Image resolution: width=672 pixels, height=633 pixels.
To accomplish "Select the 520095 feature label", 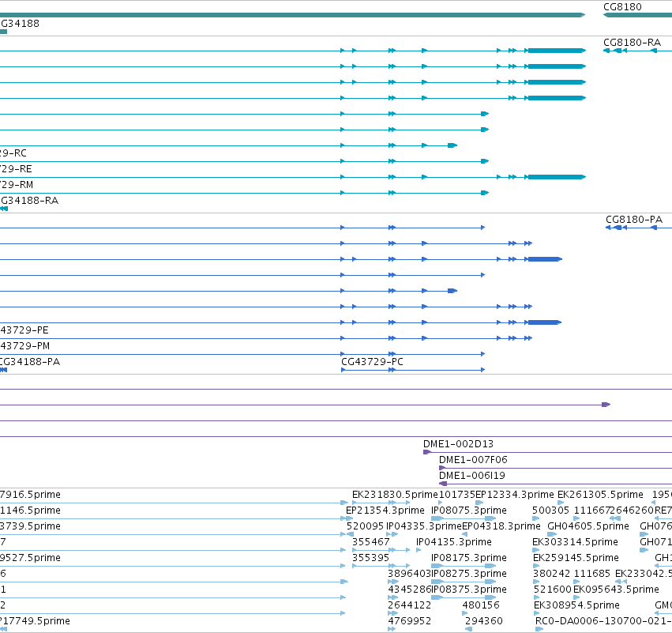I will click(x=365, y=526).
